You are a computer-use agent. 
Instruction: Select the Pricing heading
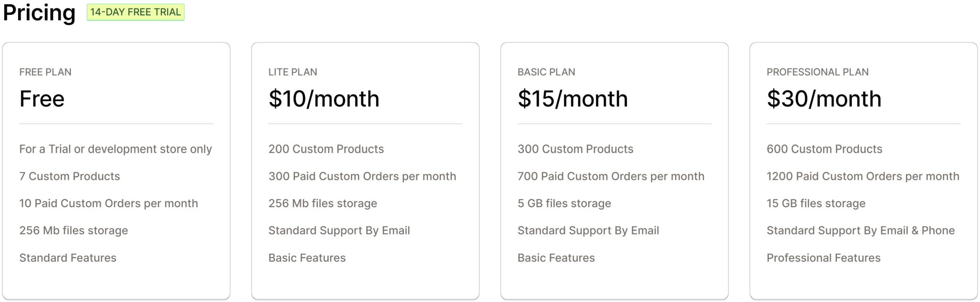(x=39, y=12)
